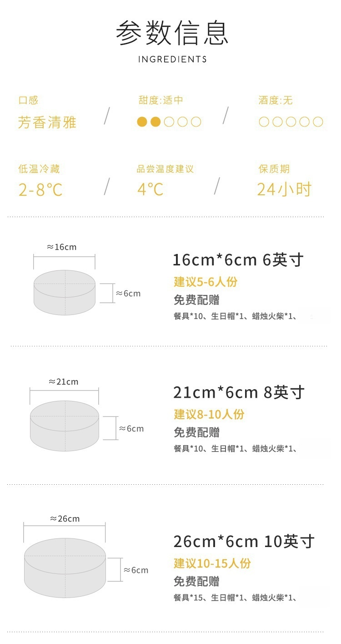The height and width of the screenshot is (644, 341).
Task: Click the first filled sweetness dot
Action: click(x=142, y=122)
